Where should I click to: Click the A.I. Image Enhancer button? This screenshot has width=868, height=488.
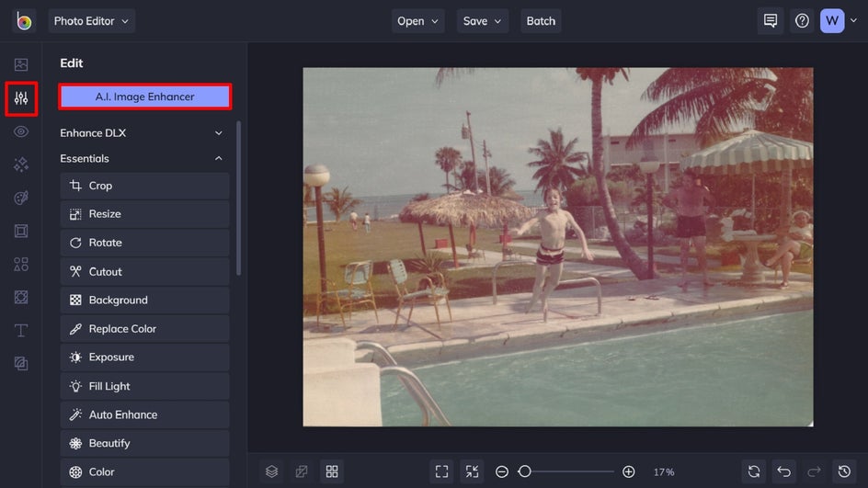tap(145, 96)
